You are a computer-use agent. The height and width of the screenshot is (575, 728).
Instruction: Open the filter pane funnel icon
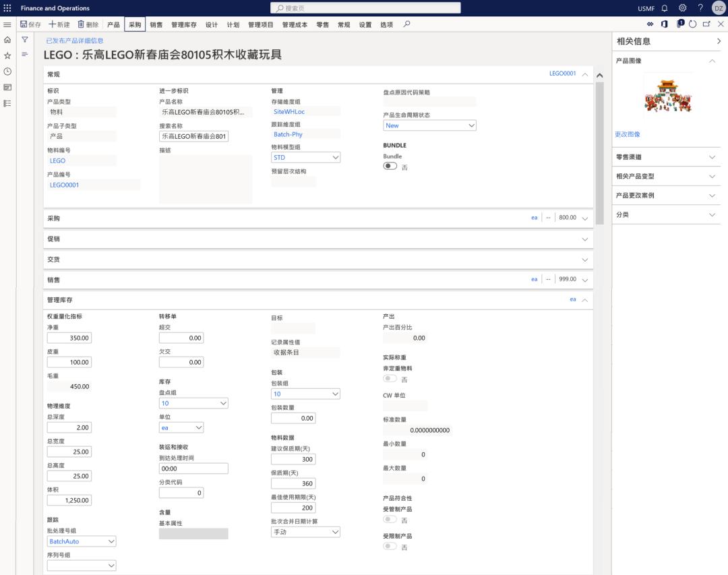(x=25, y=40)
